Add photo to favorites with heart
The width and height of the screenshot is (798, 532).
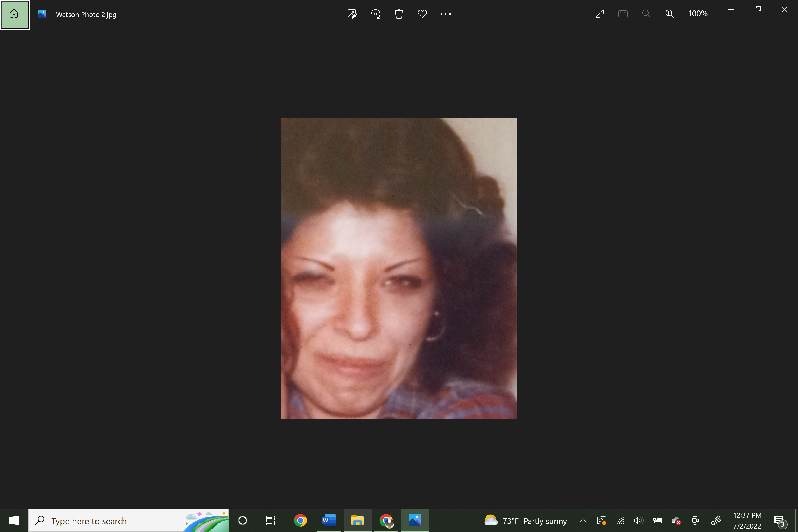click(422, 14)
